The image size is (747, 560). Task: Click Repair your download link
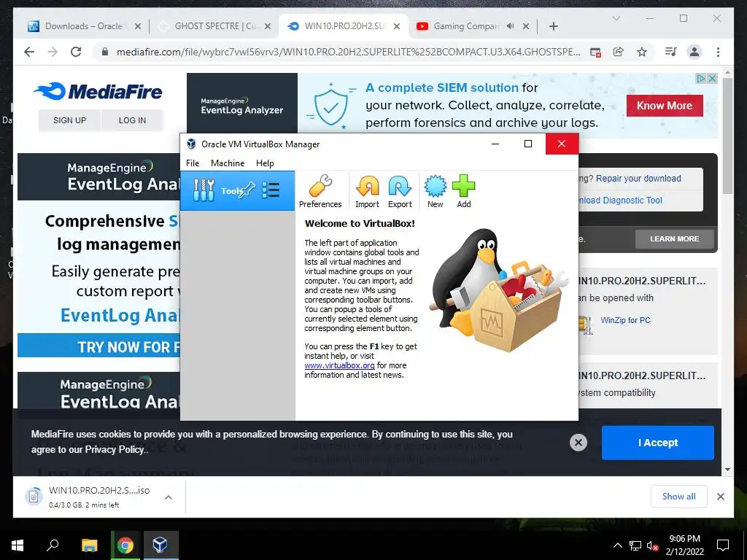point(638,179)
